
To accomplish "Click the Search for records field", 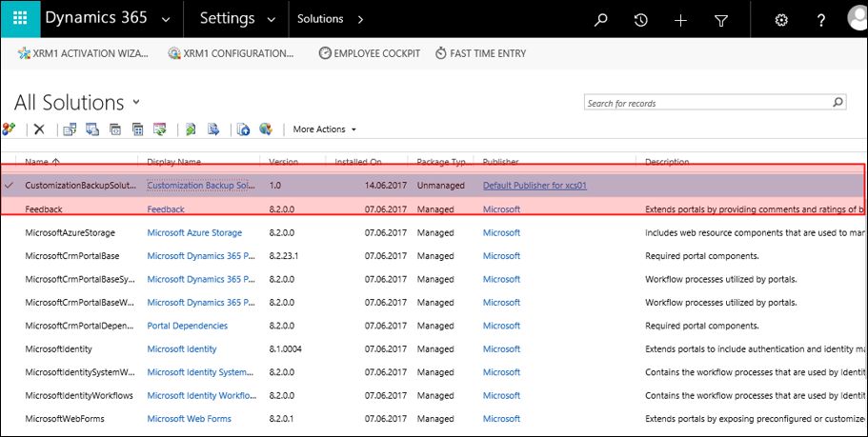I will tap(705, 103).
